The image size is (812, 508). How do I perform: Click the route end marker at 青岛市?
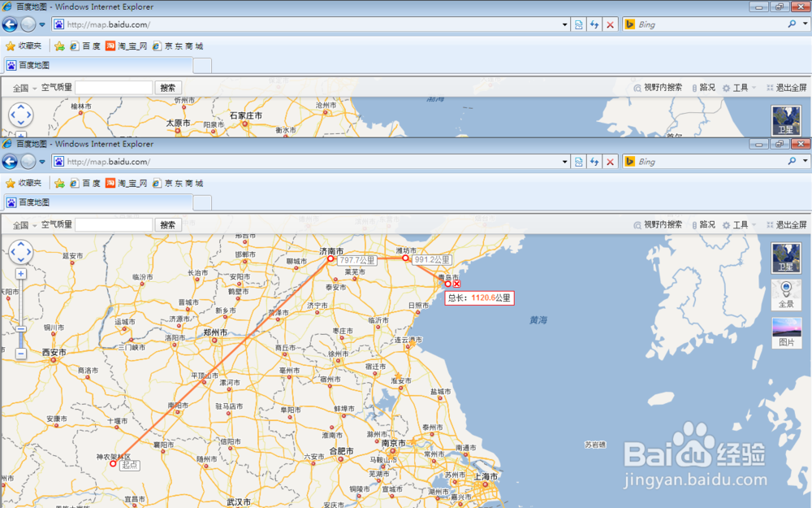[x=448, y=284]
